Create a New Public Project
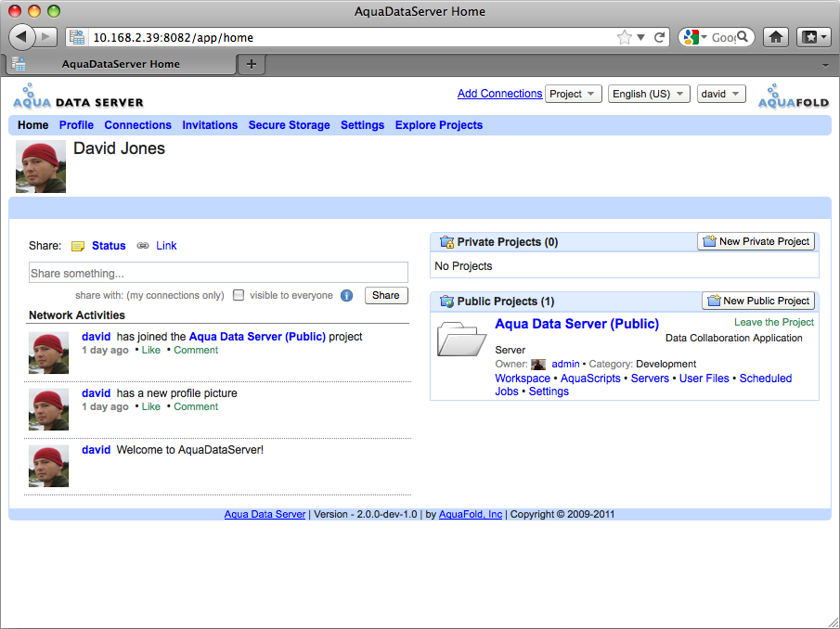 pos(758,301)
